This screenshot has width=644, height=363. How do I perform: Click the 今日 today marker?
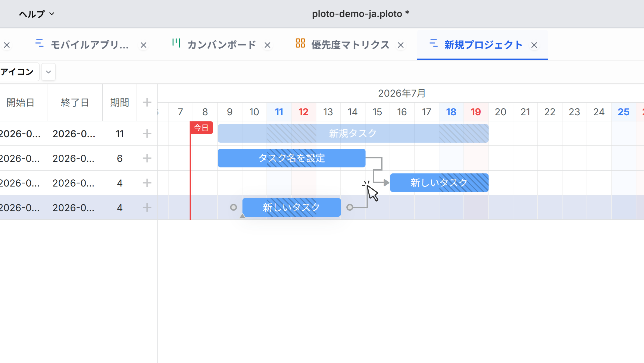(x=201, y=127)
